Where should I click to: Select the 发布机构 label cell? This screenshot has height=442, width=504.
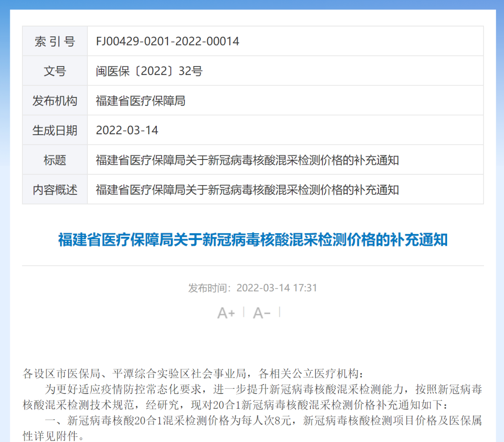55,101
